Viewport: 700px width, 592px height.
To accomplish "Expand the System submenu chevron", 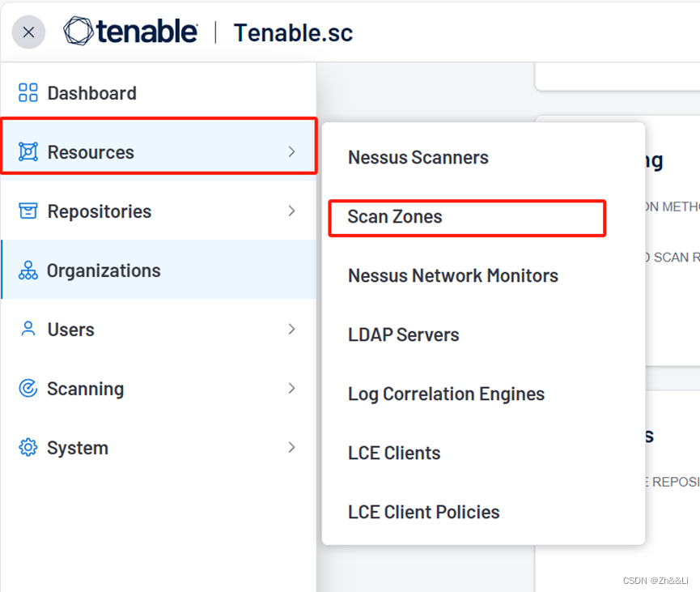I will pyautogui.click(x=291, y=447).
